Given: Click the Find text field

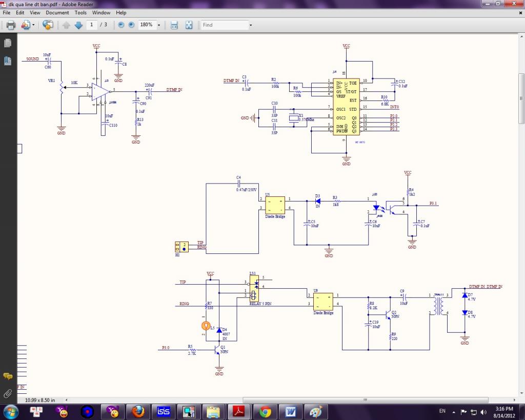Looking at the screenshot, I should [x=224, y=25].
